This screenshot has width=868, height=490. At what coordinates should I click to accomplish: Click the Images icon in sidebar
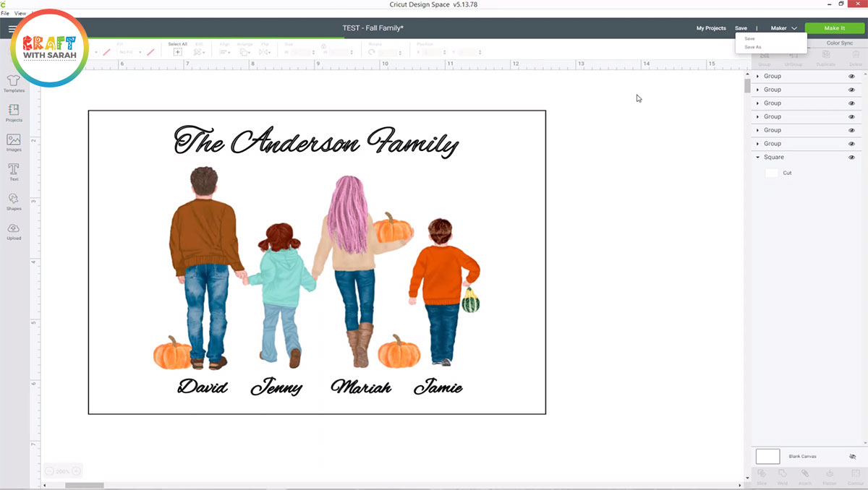click(x=14, y=142)
